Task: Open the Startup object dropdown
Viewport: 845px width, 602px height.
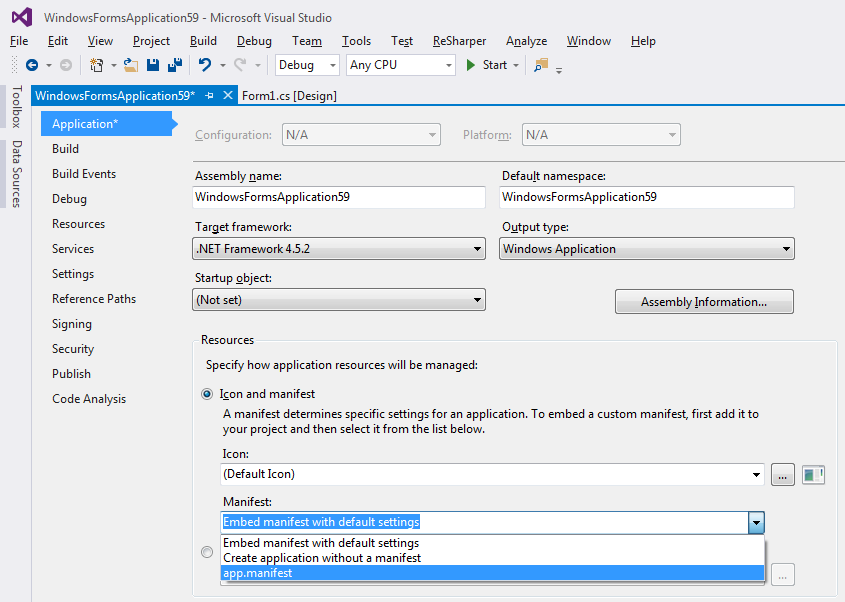Action: pyautogui.click(x=339, y=300)
